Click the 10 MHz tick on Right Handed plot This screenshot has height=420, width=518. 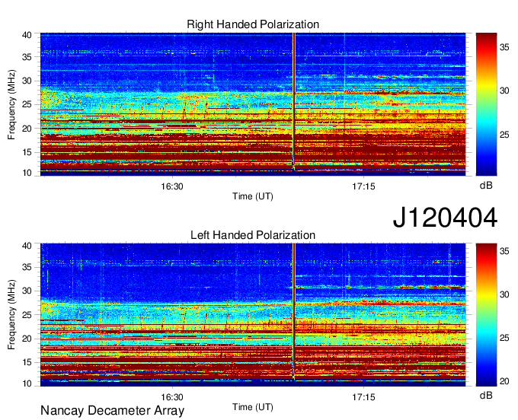[27, 173]
